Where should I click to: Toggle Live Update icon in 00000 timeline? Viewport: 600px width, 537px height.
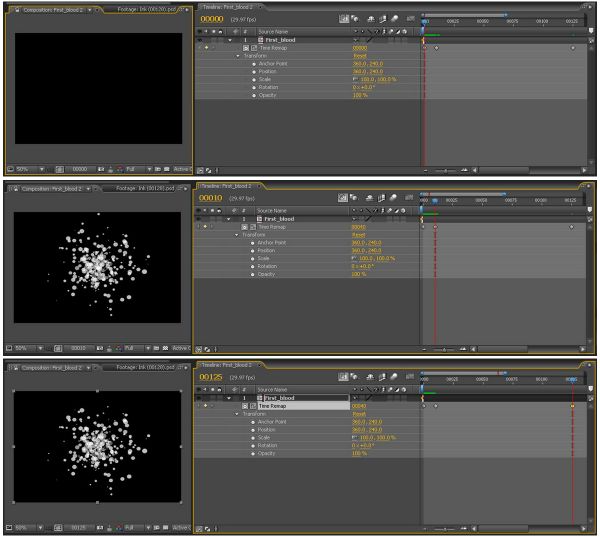click(x=355, y=18)
